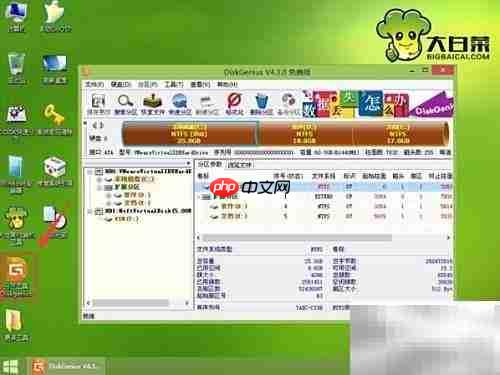Open the golden key desktop icon
This screenshot has height=375, width=500.
(x=54, y=120)
